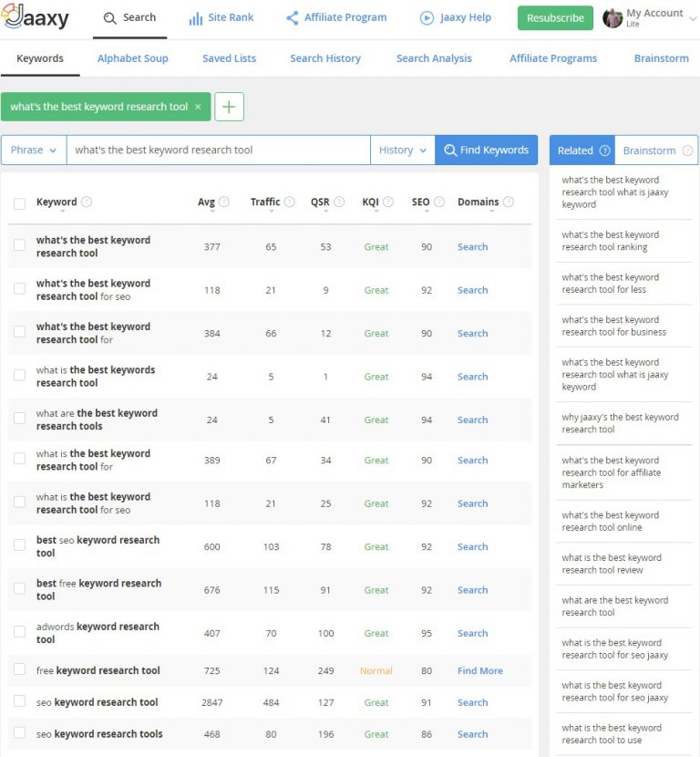Screen dimensions: 700x757
Task: Open the Phrase dropdown
Action: point(33,150)
